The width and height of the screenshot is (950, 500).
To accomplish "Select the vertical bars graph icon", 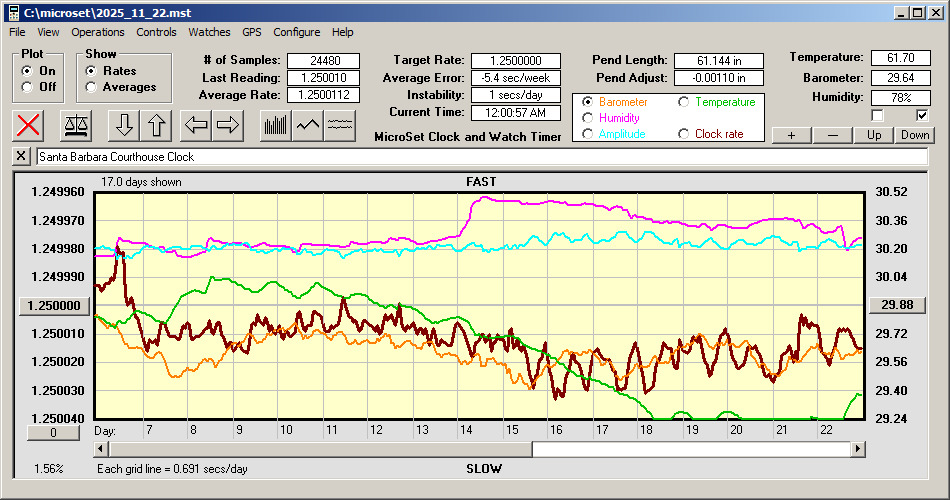I will point(275,125).
